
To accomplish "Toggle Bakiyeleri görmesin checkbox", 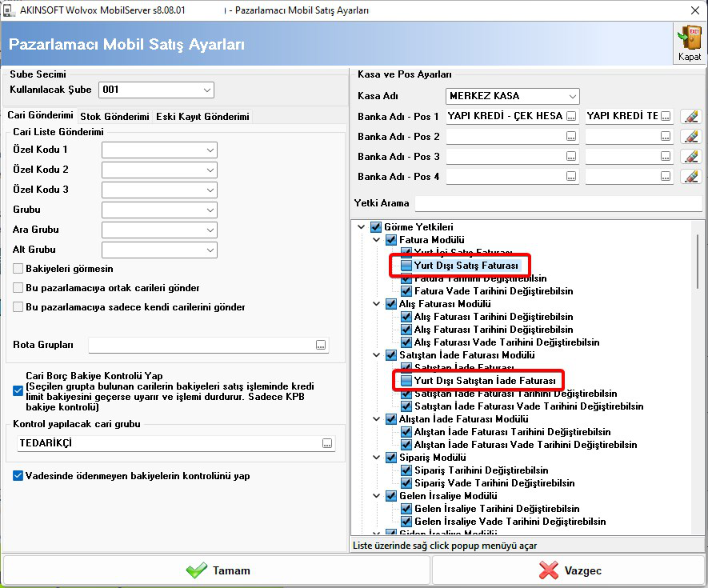I will [x=18, y=269].
